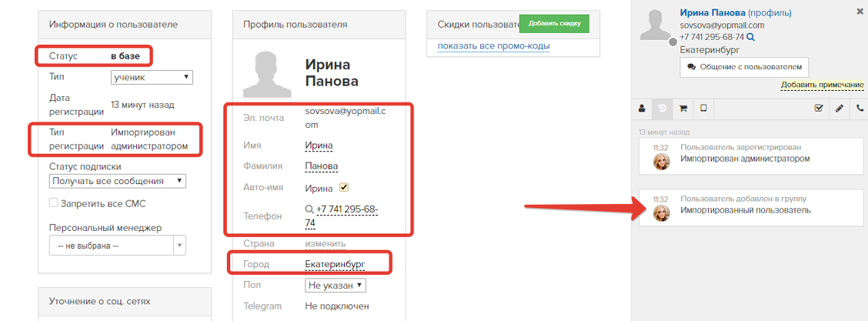868x321 pixels.
Task: Click the side panel email sovsova@yopmail.com
Action: pyautogui.click(x=722, y=25)
